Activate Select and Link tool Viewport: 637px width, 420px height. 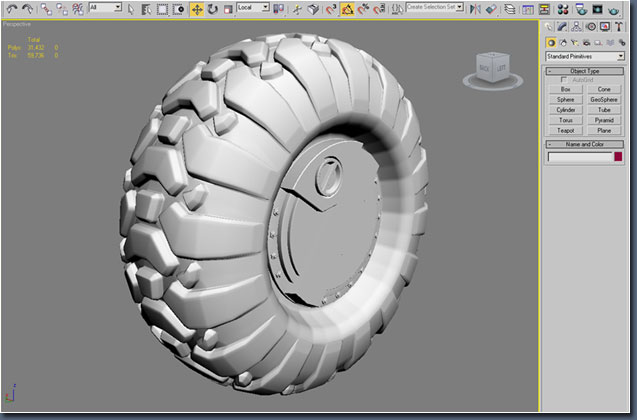(x=46, y=9)
